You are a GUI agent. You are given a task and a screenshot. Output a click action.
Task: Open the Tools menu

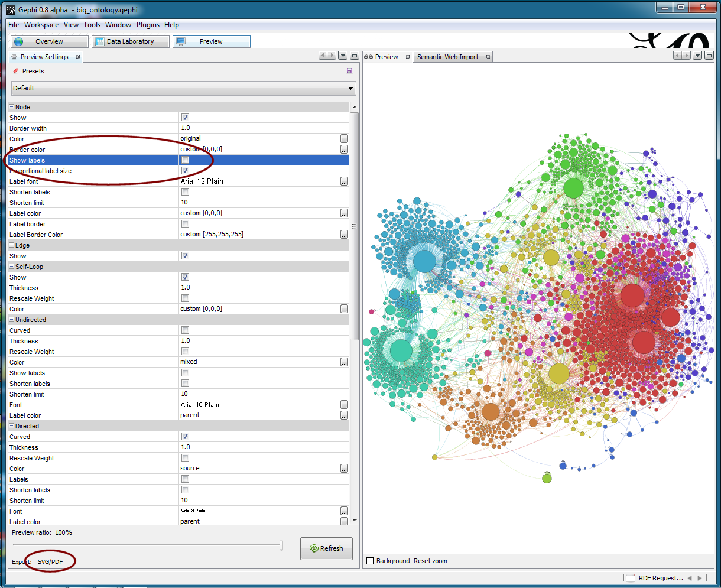92,25
